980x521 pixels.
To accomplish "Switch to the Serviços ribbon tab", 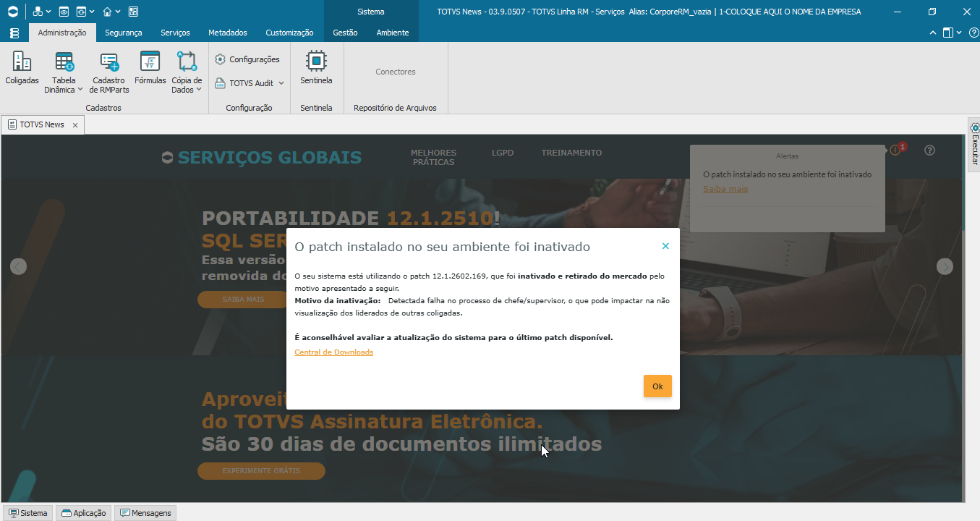I will point(175,33).
